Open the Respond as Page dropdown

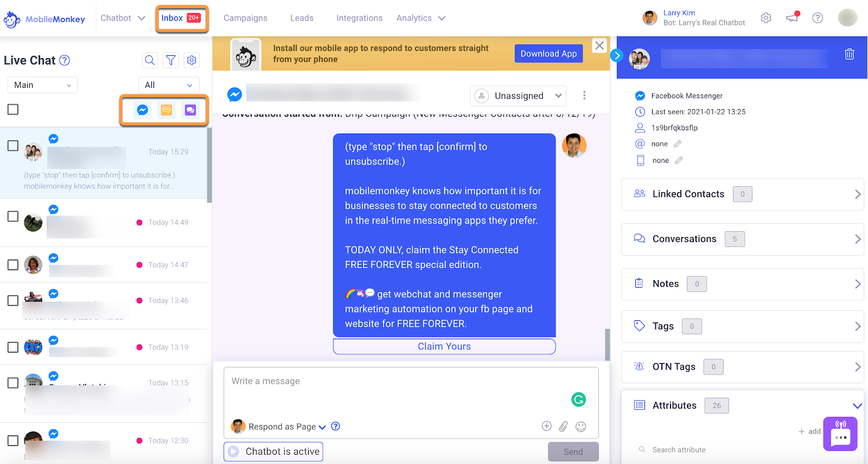coord(287,427)
